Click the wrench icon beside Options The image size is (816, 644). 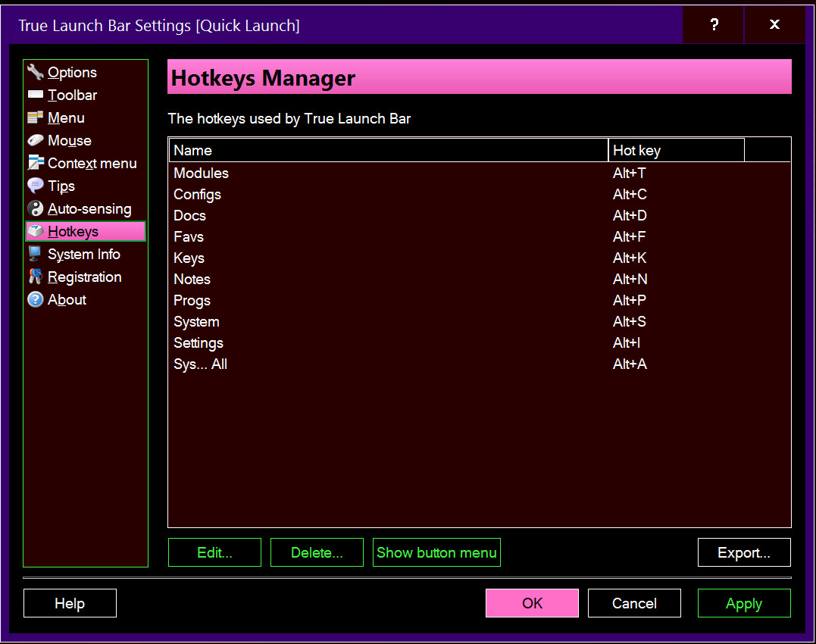(36, 72)
